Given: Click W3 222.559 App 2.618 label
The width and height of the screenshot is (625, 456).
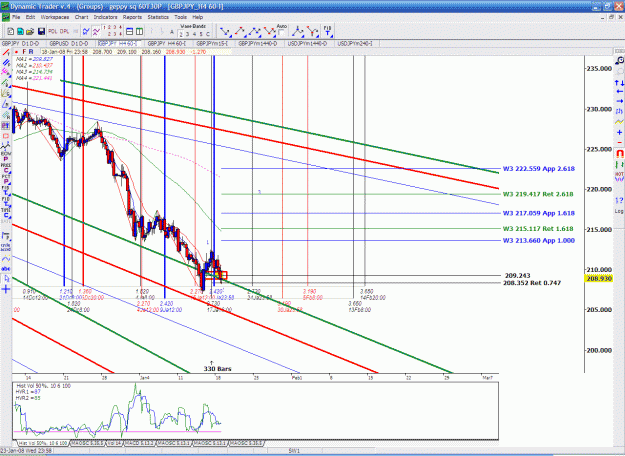Looking at the screenshot, I should (539, 169).
